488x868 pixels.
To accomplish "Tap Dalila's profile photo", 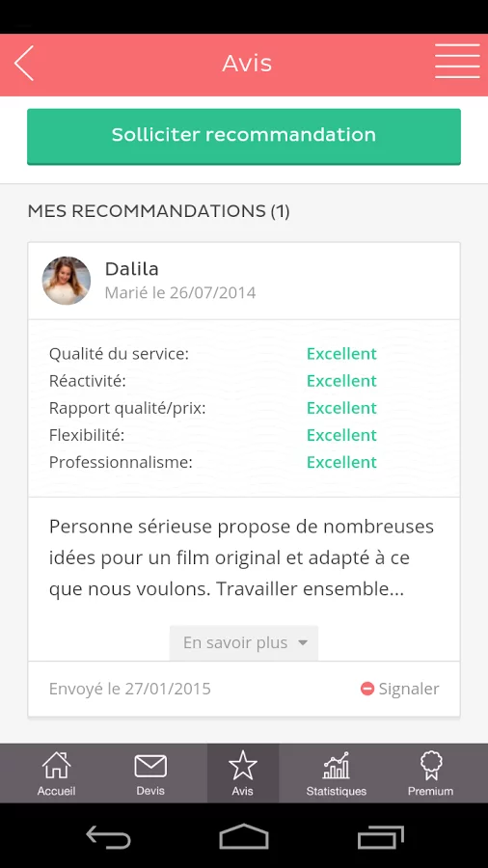I will point(67,281).
